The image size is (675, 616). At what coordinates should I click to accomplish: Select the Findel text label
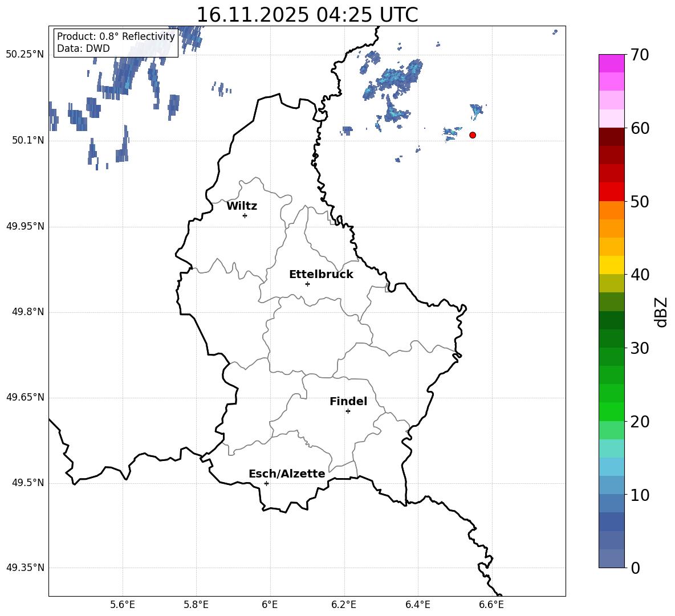coord(348,402)
